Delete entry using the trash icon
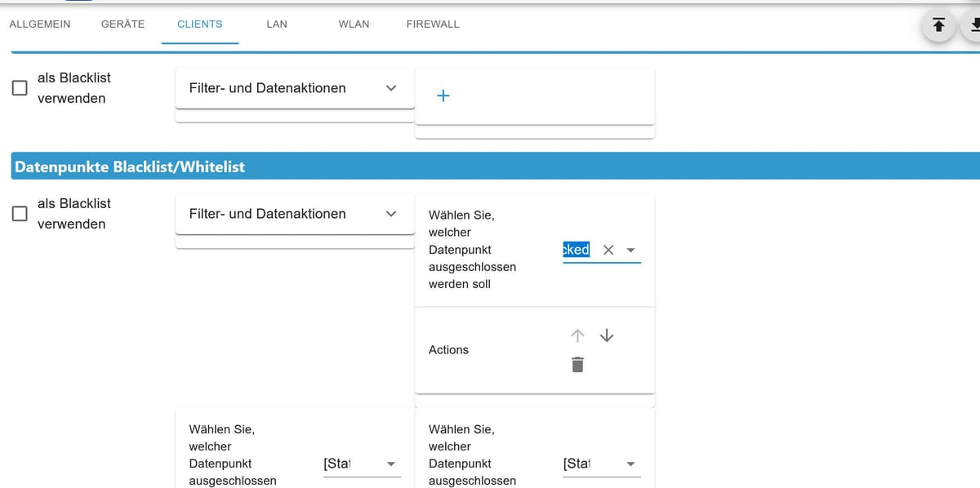Screen dimensions: 980x488 pyautogui.click(x=577, y=364)
